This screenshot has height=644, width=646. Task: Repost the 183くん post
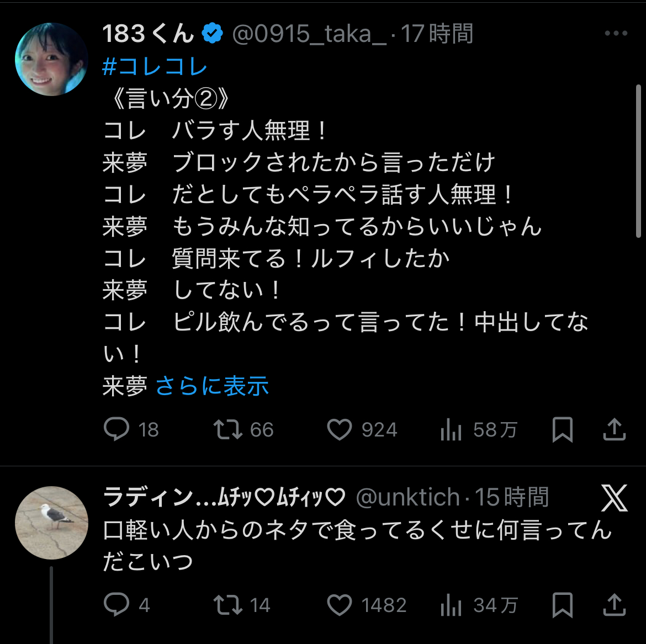(x=228, y=429)
